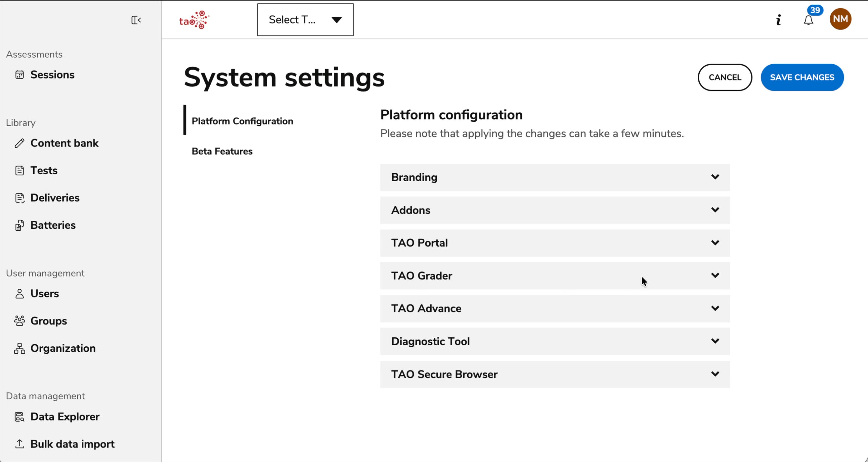Open Organization in the sidebar

63,348
